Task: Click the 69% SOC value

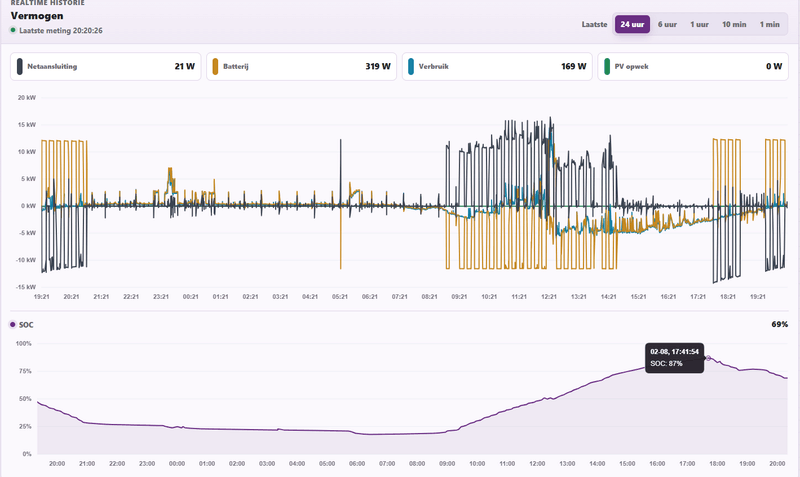Action: point(780,324)
